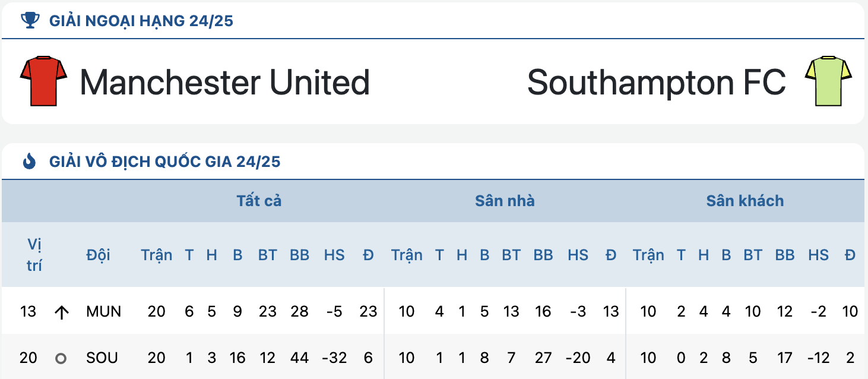Select the Sân khách standings section header
Viewport: 868px width, 379px height.
745,201
